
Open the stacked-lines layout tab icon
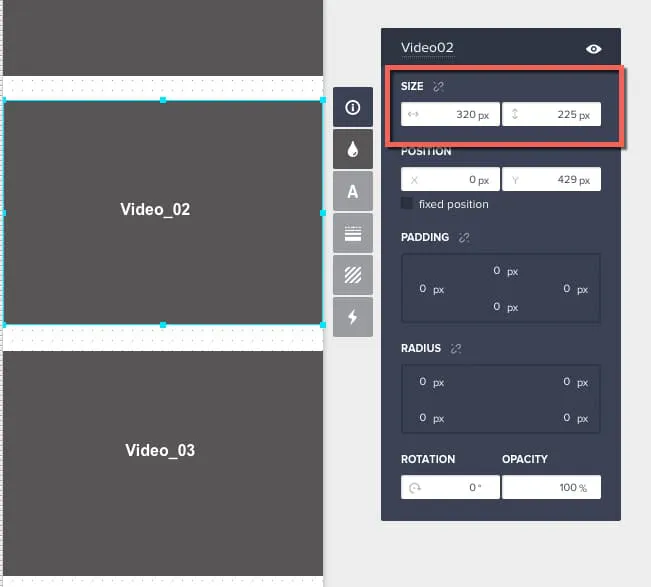coord(352,233)
